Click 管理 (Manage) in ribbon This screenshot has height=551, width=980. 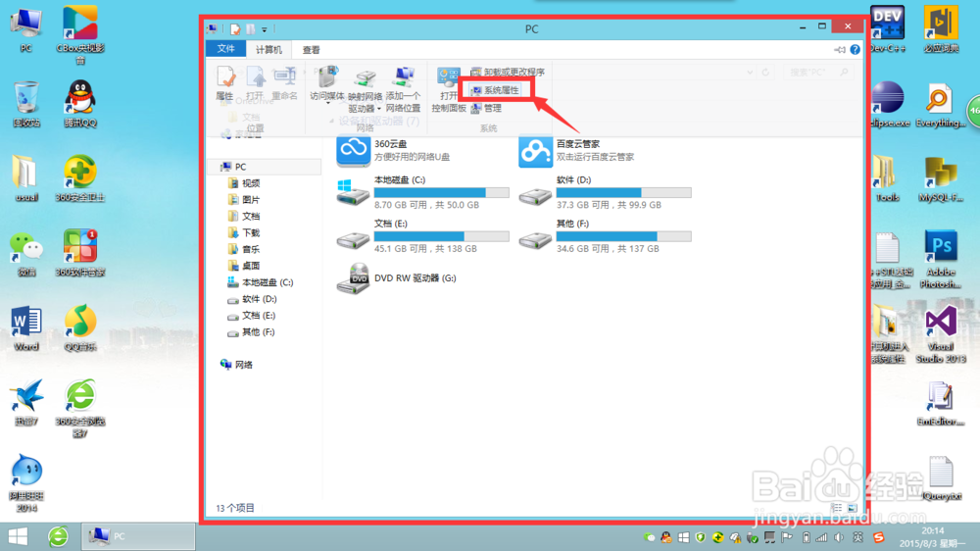click(x=486, y=108)
